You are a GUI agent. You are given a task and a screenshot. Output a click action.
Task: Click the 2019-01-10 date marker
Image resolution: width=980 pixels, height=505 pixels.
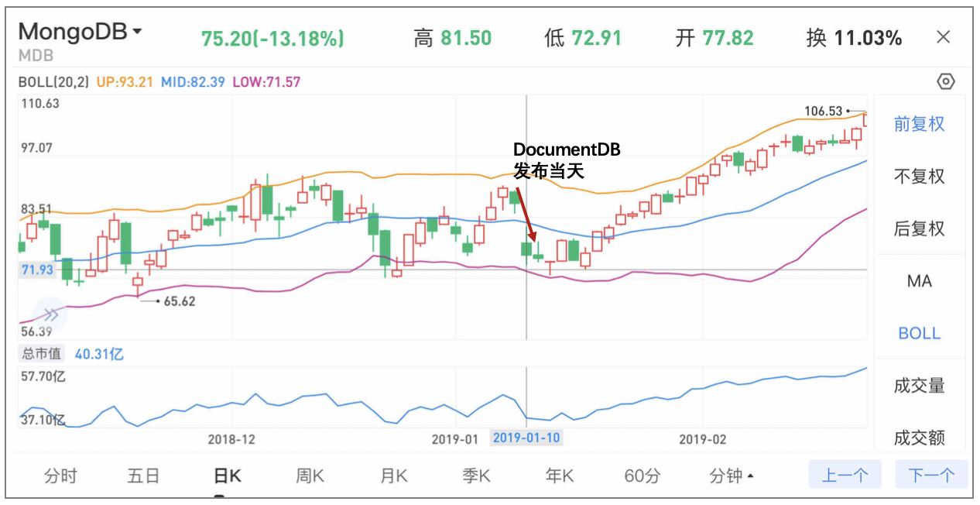pos(526,438)
